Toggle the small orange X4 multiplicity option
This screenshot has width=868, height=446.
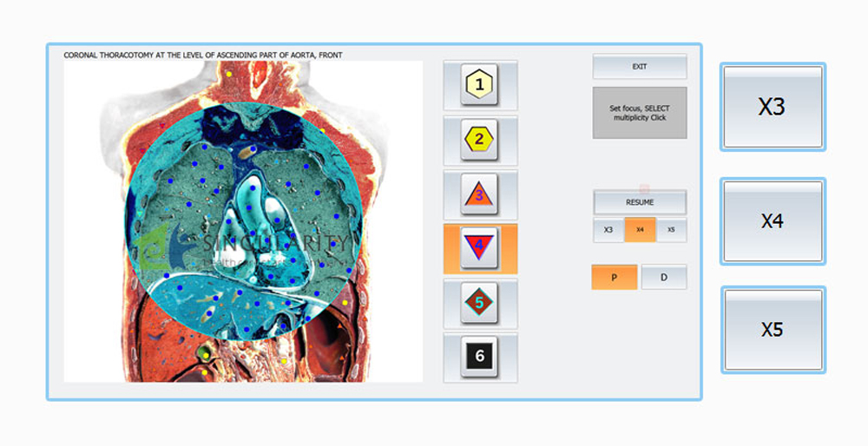pos(640,230)
